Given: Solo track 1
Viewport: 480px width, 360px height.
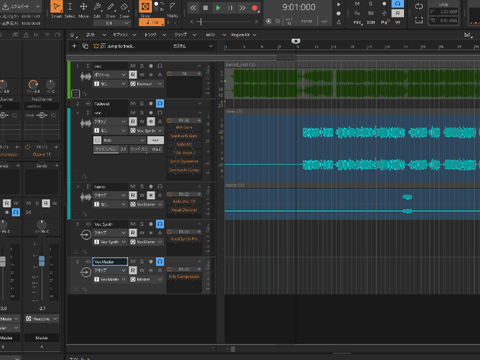Looking at the screenshot, I should coord(142,66).
